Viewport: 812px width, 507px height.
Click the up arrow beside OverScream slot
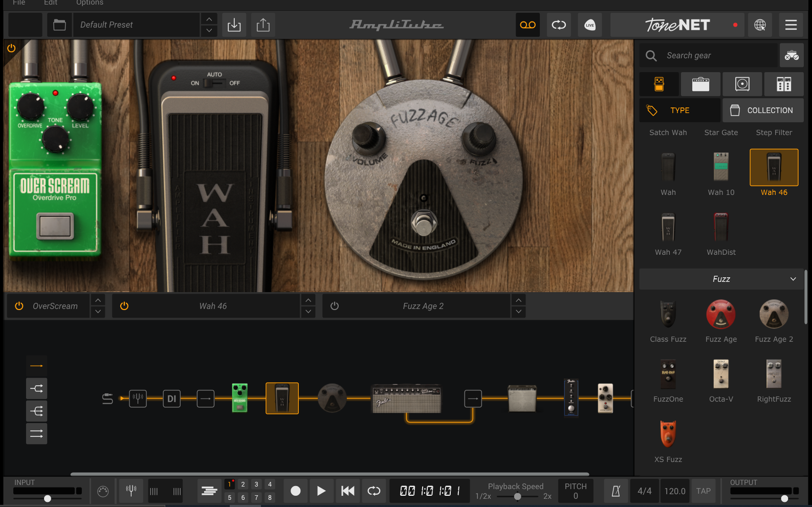tap(98, 300)
